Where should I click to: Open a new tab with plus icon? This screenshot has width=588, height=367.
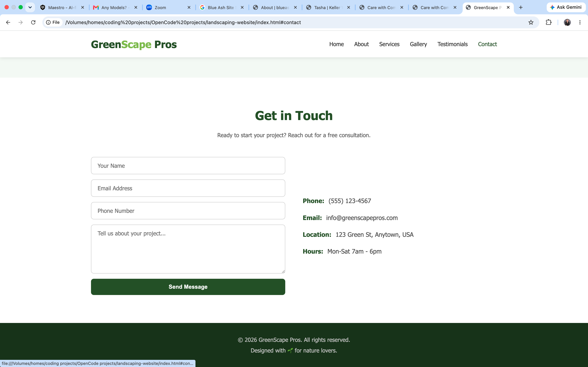[x=521, y=8]
